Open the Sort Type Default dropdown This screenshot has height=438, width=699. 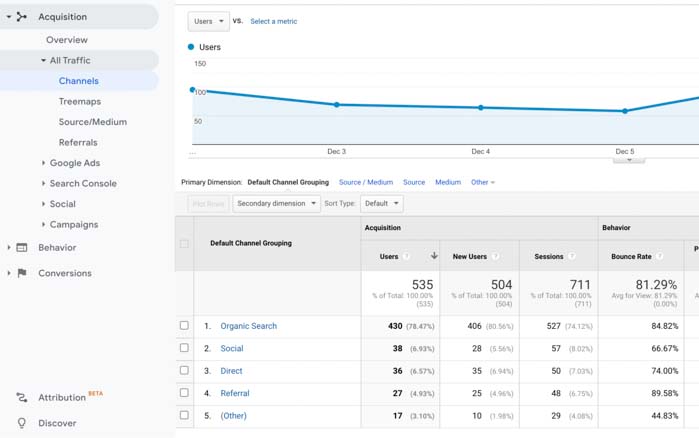coord(382,204)
